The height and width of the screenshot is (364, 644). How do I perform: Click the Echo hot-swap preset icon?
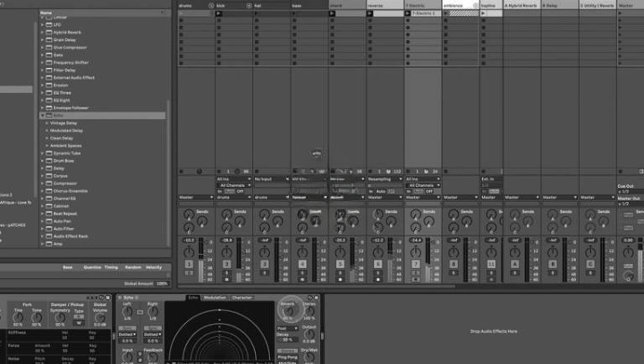310,298
